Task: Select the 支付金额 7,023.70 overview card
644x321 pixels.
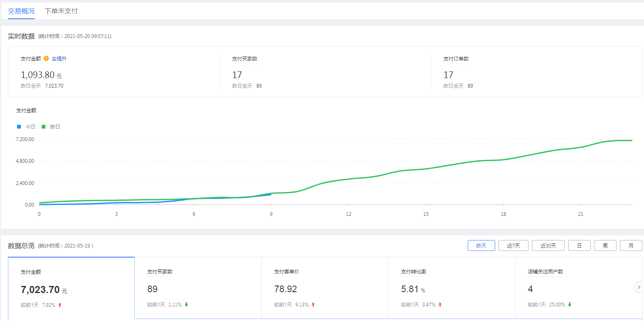Action: click(x=71, y=288)
